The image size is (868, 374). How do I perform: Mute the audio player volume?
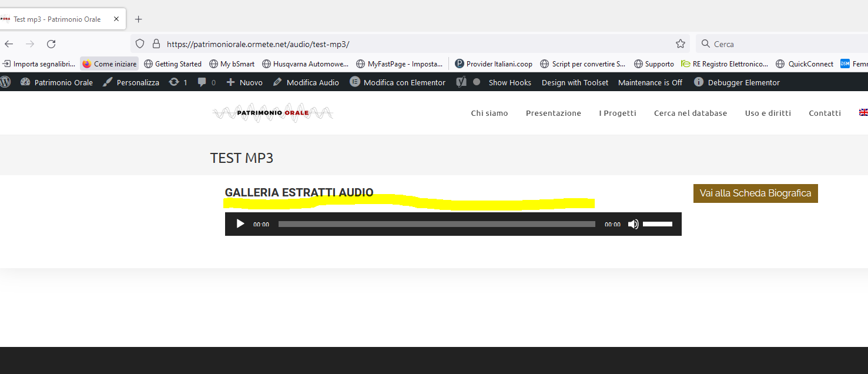point(633,224)
